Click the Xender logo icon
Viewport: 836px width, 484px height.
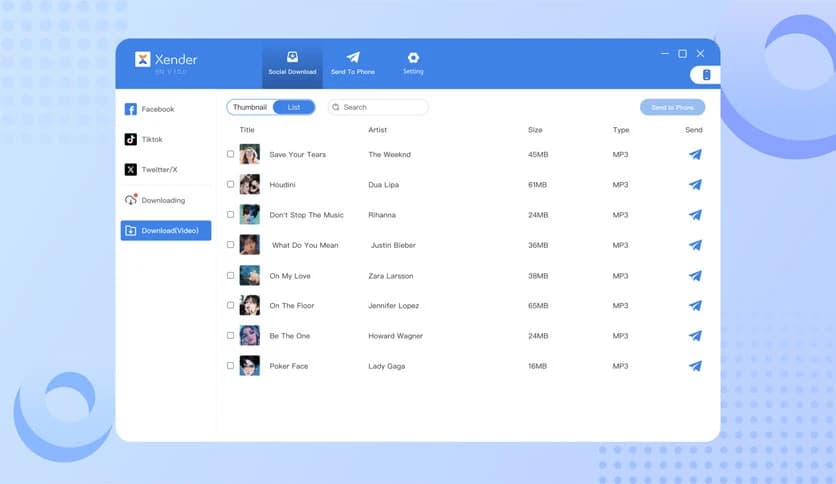point(142,59)
